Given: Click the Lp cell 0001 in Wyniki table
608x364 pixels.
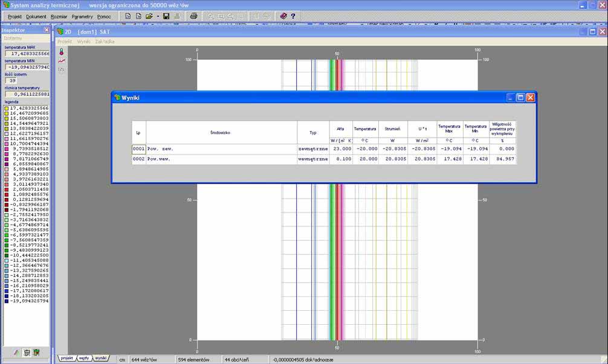Looking at the screenshot, I should tap(138, 149).
